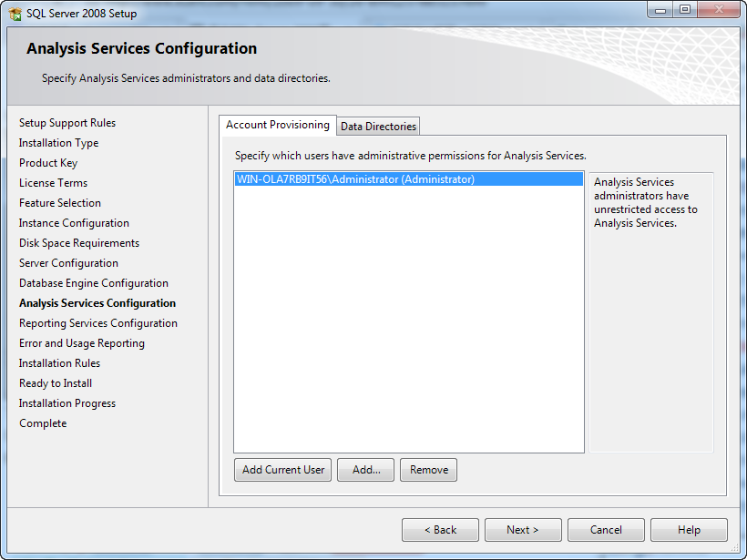Switch to the Account Provisioning tab

pos(276,125)
